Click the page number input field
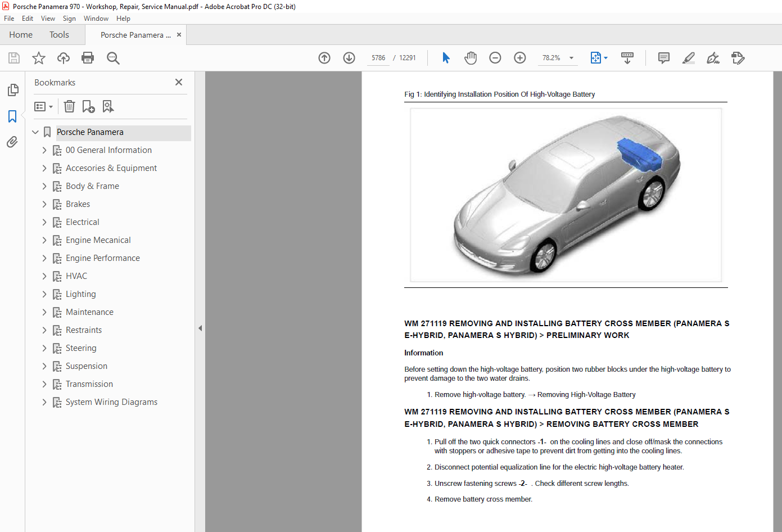Image resolution: width=782 pixels, height=532 pixels. pos(378,58)
